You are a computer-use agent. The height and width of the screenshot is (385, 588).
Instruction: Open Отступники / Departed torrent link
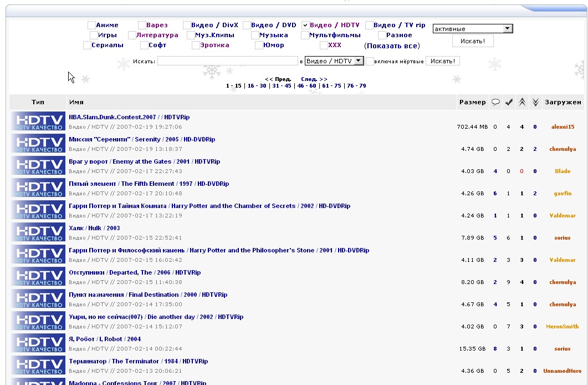point(135,272)
